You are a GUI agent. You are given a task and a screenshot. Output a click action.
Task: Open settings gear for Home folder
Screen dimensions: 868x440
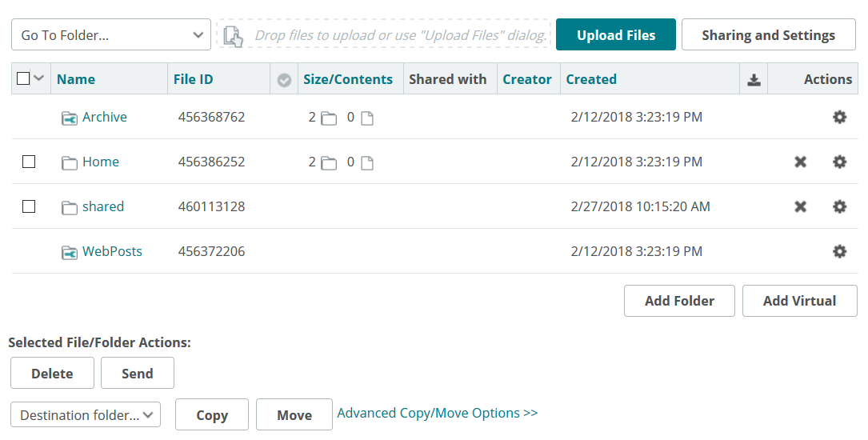pyautogui.click(x=839, y=162)
